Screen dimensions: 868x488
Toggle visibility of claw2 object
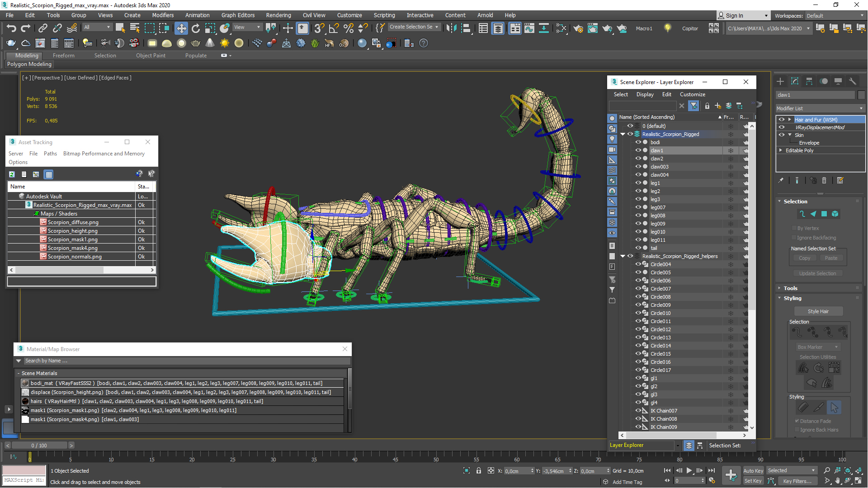(x=638, y=159)
